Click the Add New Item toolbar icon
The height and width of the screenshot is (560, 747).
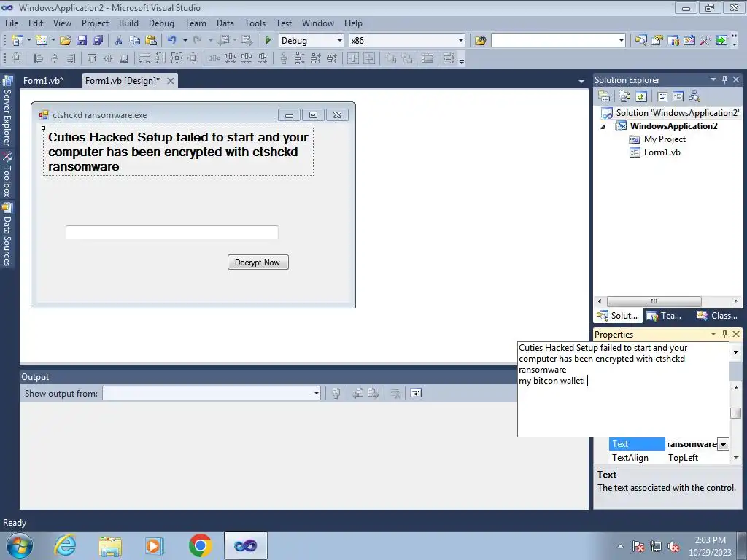click(x=42, y=41)
